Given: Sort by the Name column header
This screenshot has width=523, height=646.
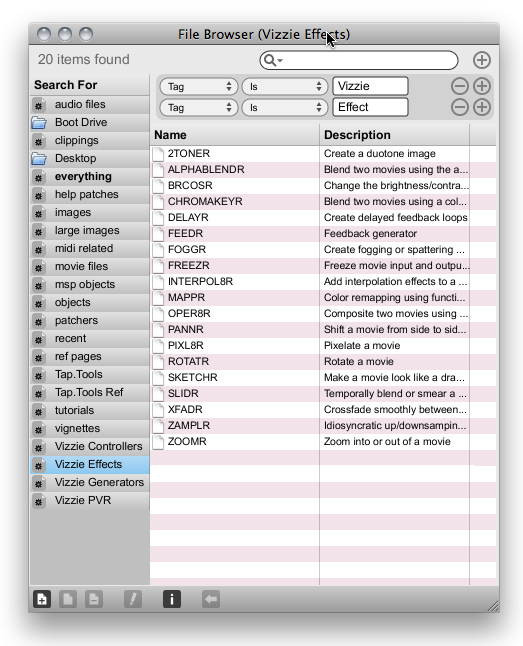Looking at the screenshot, I should pos(235,135).
